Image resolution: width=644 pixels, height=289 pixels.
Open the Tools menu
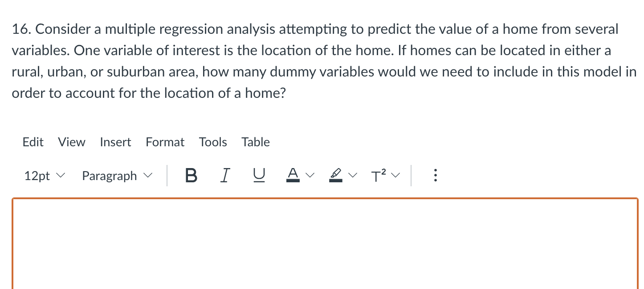213,142
